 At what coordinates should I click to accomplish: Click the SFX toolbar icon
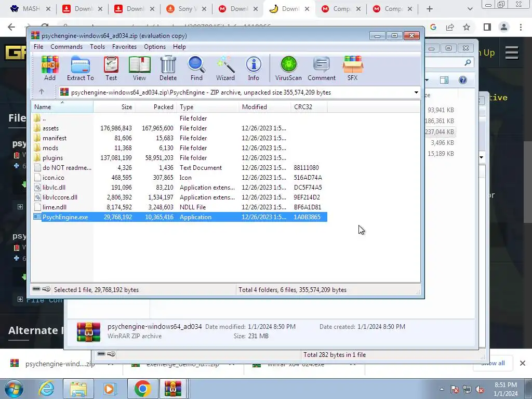(353, 68)
